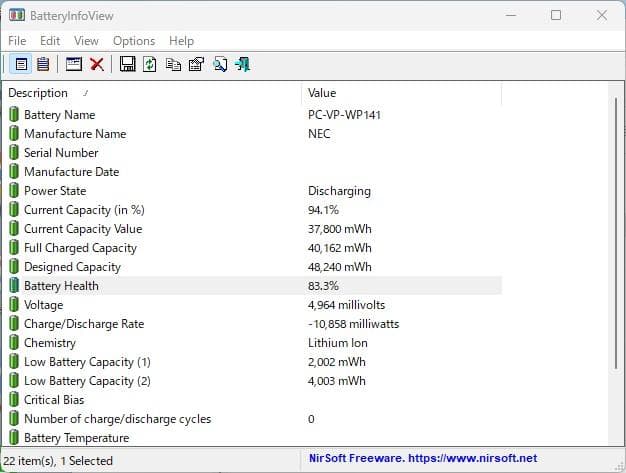Viewport: 626px width, 473px height.
Task: Click battery icon beside Power State
Action: pos(14,190)
